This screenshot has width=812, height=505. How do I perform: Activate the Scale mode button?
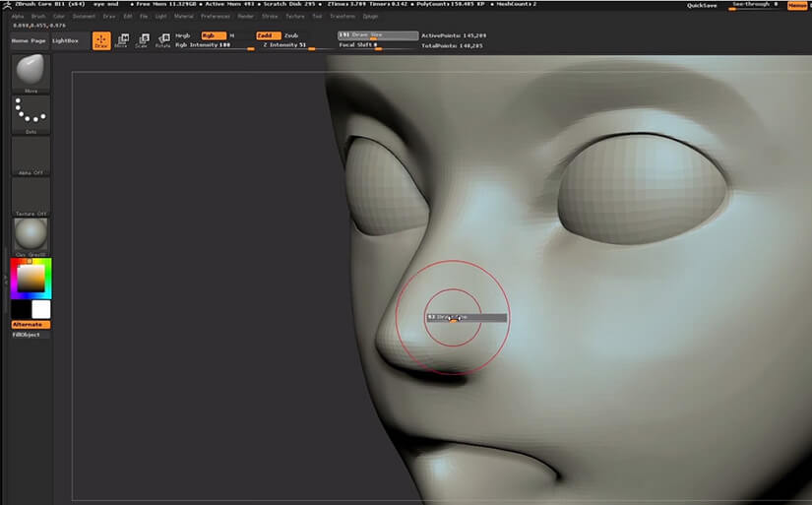[x=143, y=41]
